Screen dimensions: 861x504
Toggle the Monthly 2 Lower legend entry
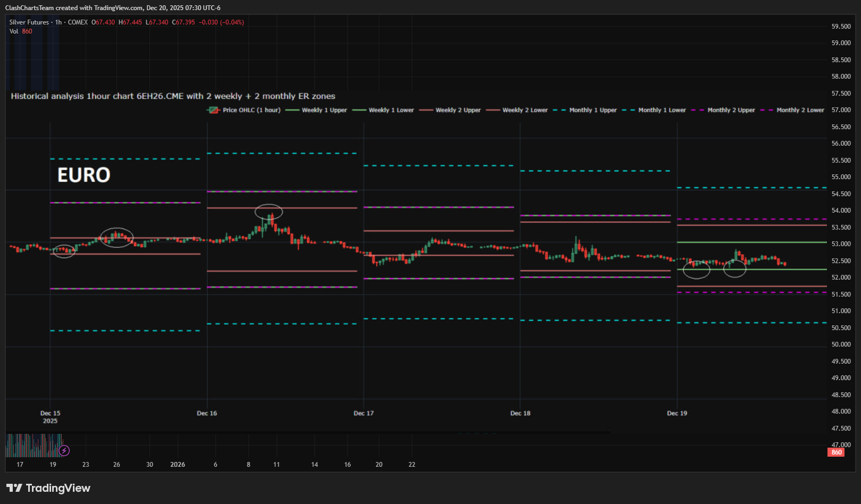(x=792, y=110)
